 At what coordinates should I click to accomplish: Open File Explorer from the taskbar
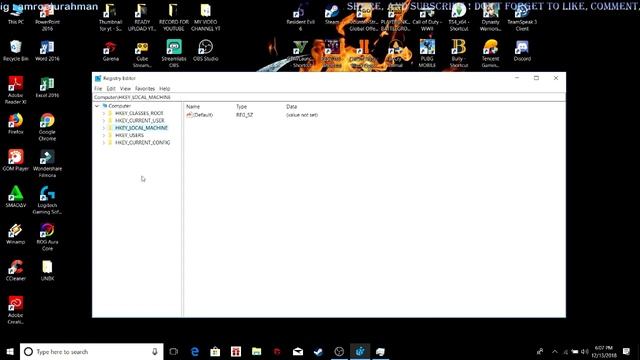[x=256, y=351]
